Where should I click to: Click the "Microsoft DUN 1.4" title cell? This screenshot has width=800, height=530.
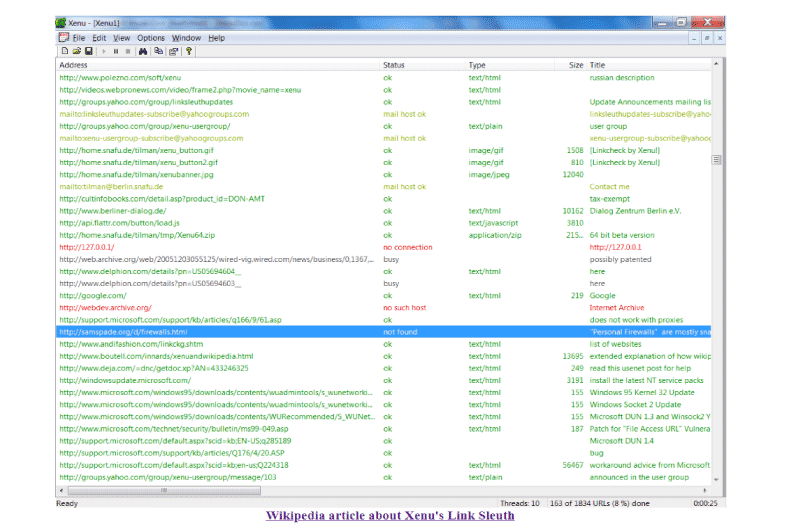[x=621, y=441]
